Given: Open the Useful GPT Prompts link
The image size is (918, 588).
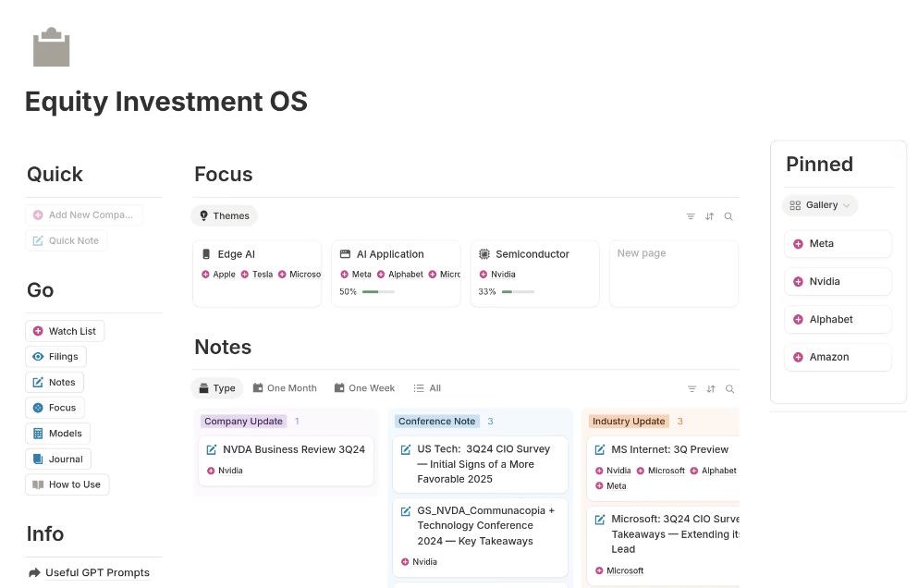Looking at the screenshot, I should (97, 573).
